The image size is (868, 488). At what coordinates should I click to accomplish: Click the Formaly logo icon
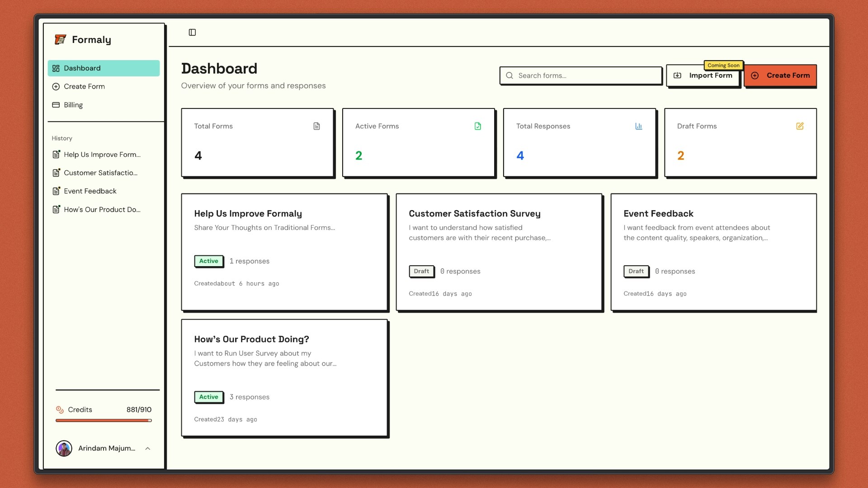click(60, 40)
